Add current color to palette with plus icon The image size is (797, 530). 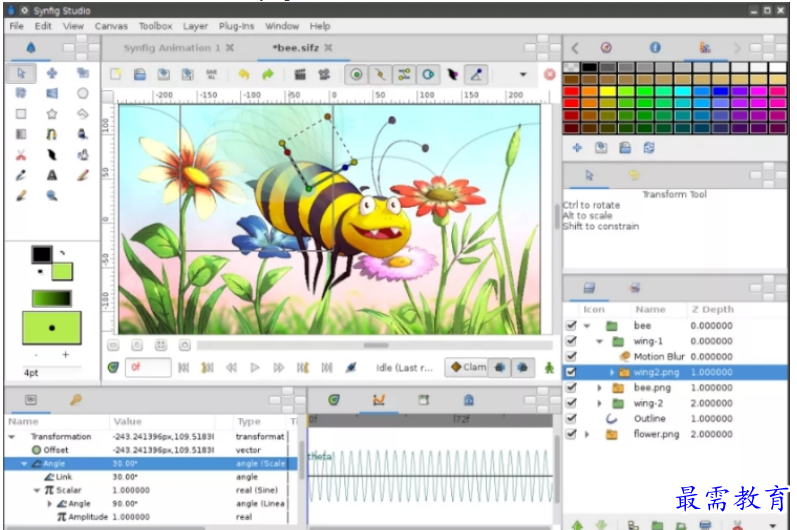(x=577, y=148)
